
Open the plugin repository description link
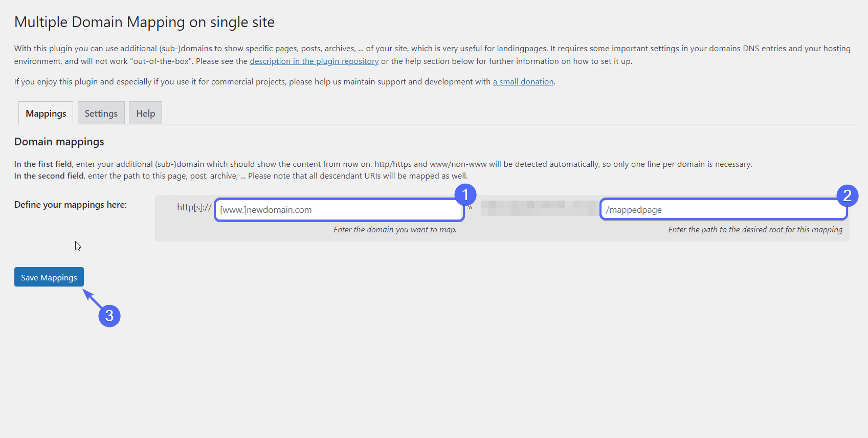(x=314, y=61)
